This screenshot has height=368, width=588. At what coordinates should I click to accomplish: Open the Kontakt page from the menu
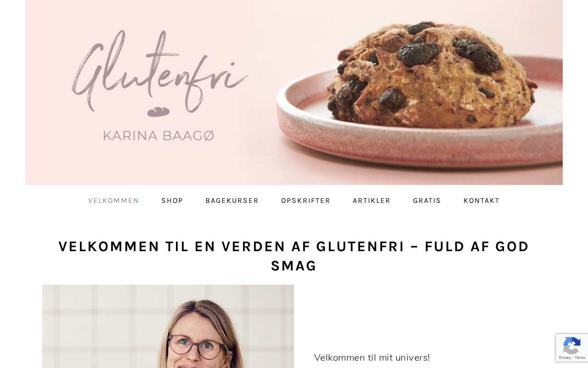tap(481, 201)
